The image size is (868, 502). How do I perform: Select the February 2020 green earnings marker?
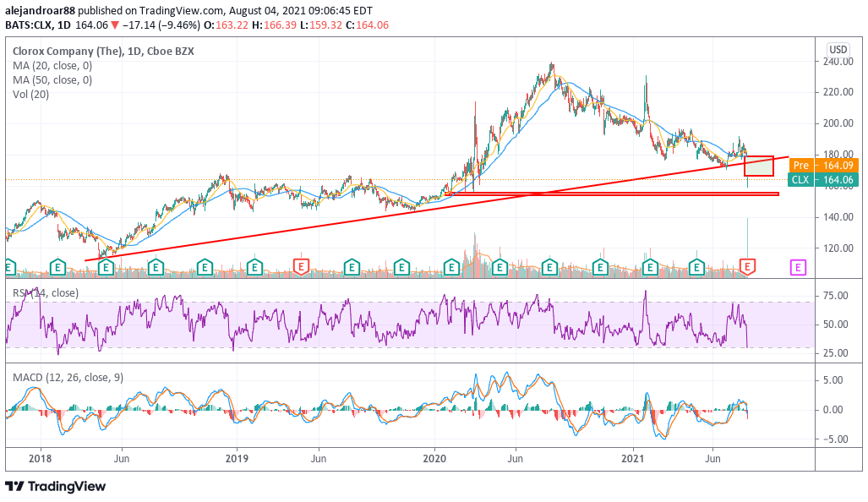451,267
